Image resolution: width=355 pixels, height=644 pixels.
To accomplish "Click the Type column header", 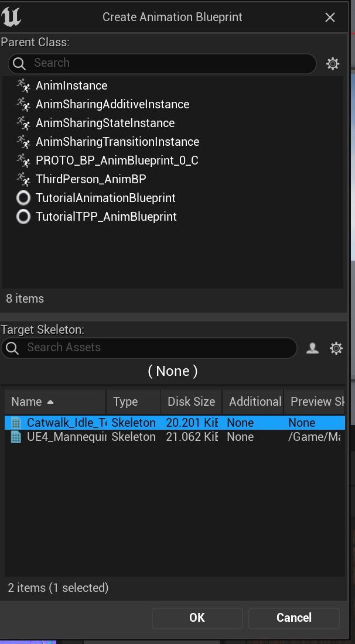I will click(125, 402).
